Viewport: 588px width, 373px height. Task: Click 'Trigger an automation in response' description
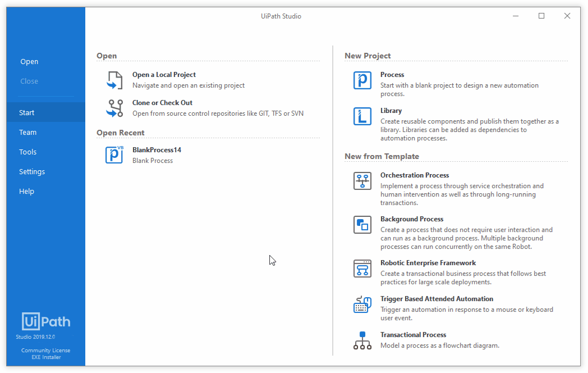[466, 313]
